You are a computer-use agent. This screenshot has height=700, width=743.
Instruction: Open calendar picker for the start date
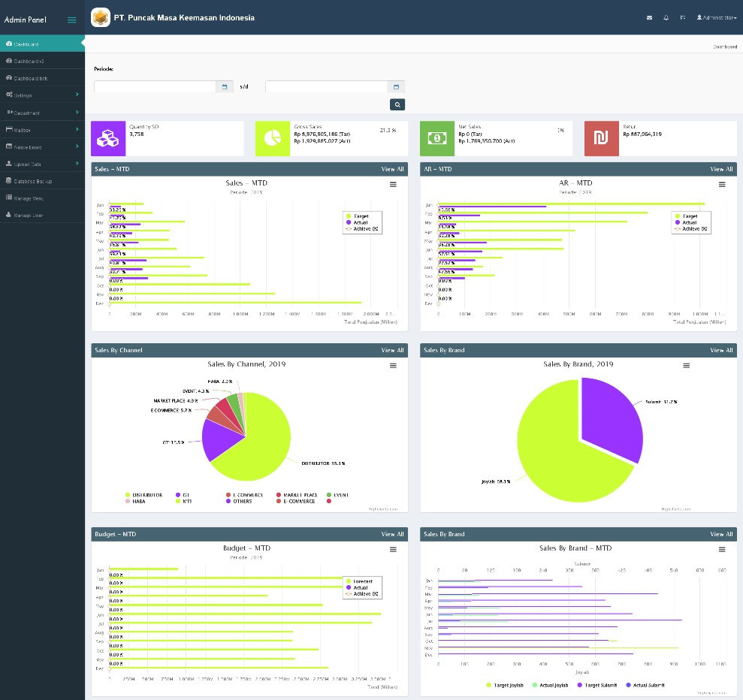(x=225, y=87)
